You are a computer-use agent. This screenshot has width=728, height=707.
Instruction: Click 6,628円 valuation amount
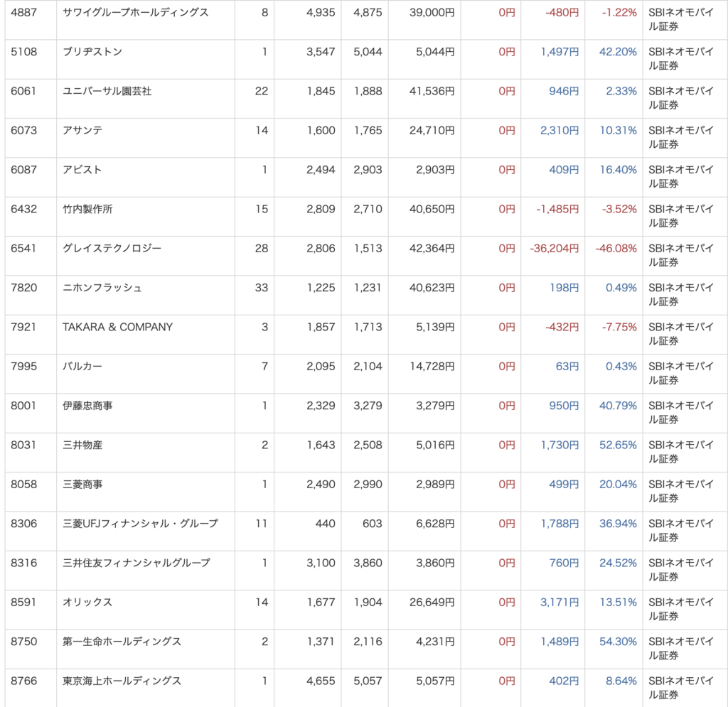[435, 524]
